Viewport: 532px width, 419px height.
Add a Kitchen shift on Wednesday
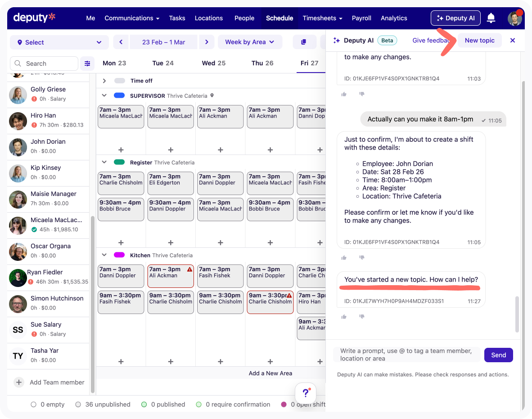[220, 361]
